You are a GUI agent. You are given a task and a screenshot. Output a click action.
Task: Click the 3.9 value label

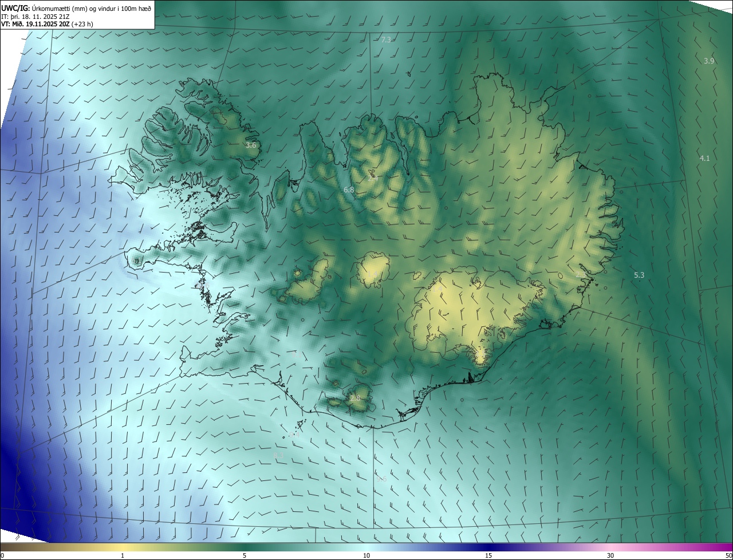pyautogui.click(x=709, y=61)
